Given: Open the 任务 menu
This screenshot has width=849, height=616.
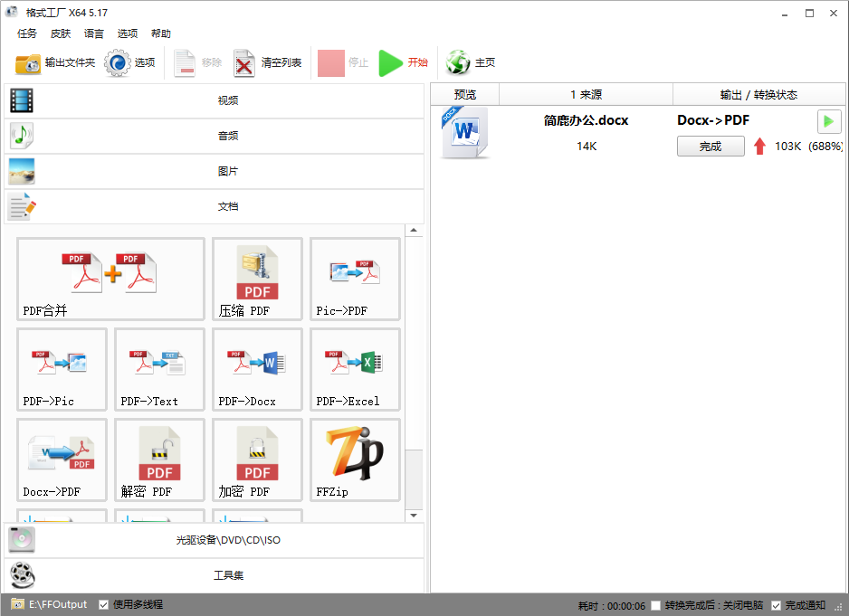Looking at the screenshot, I should click(x=27, y=33).
